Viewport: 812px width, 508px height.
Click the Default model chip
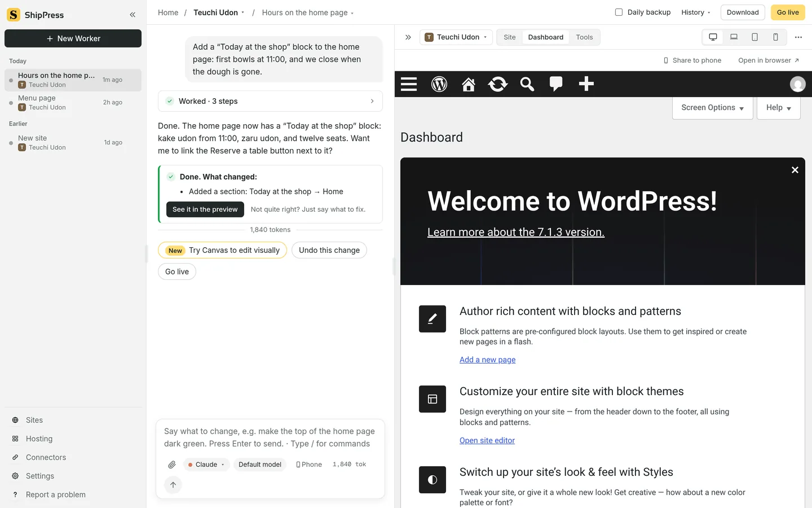[x=260, y=465]
